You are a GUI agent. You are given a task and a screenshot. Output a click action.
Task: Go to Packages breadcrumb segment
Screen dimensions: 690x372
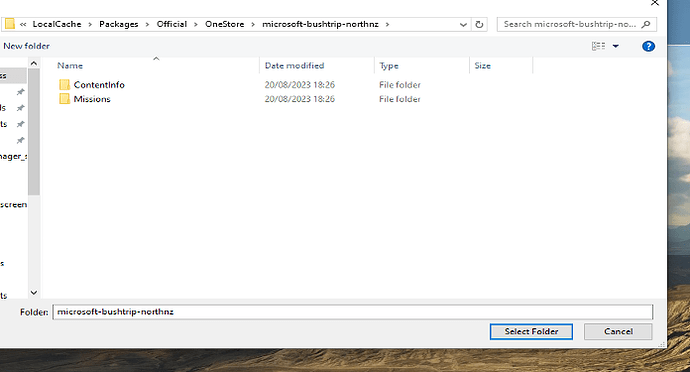(118, 24)
